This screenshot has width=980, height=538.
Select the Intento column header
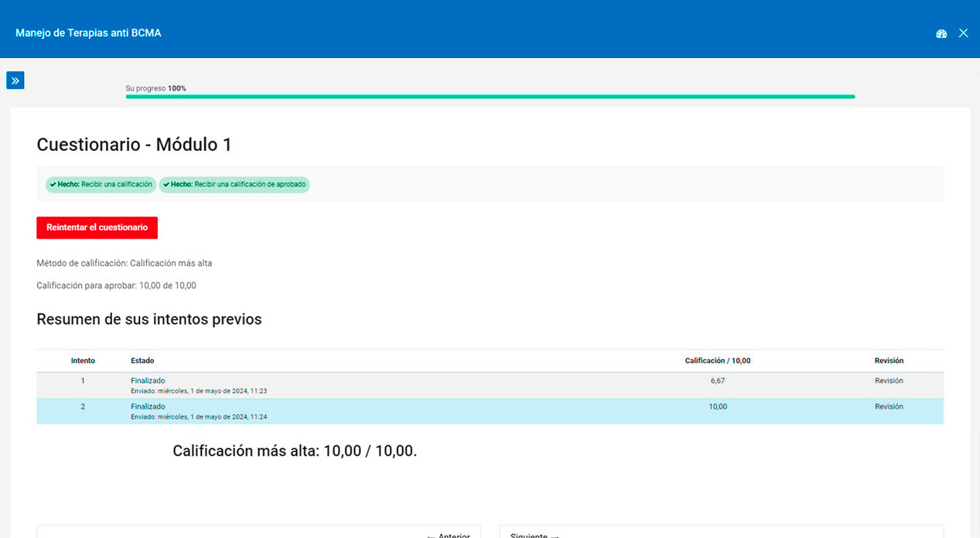coord(83,361)
